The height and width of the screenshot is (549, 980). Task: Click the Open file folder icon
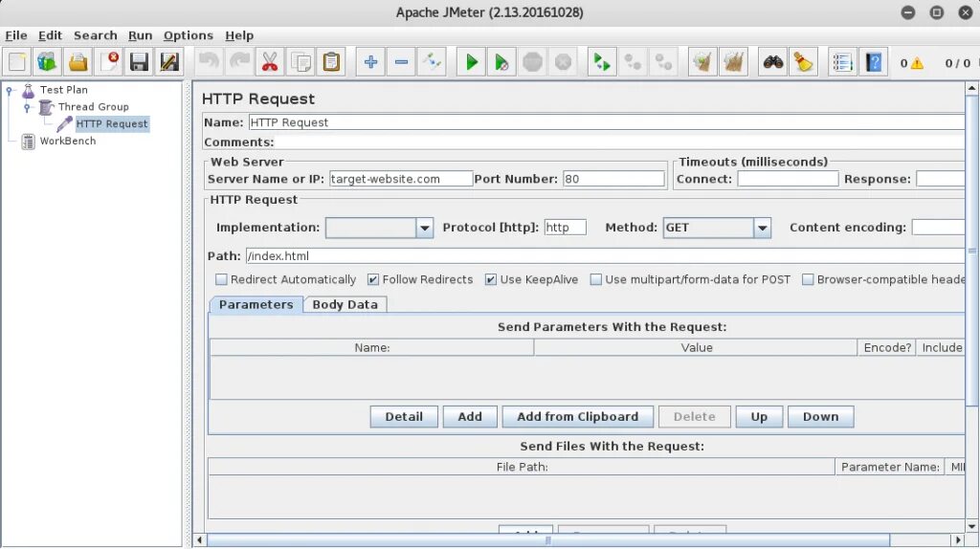coord(78,62)
